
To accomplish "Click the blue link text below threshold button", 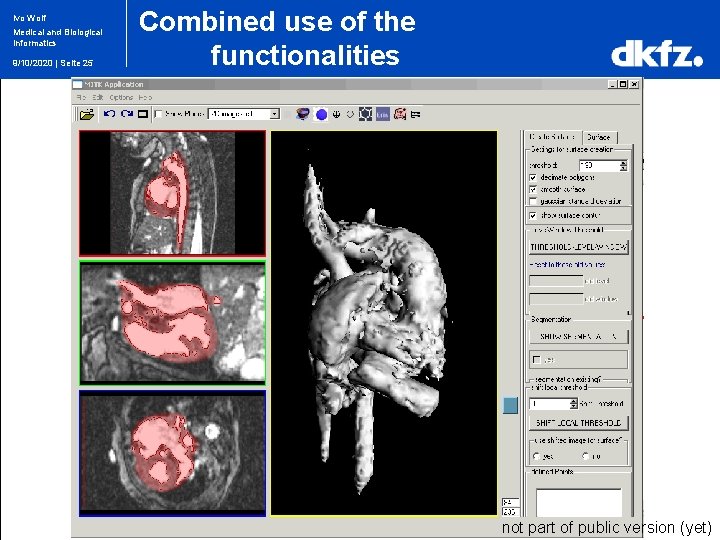I will (568, 265).
